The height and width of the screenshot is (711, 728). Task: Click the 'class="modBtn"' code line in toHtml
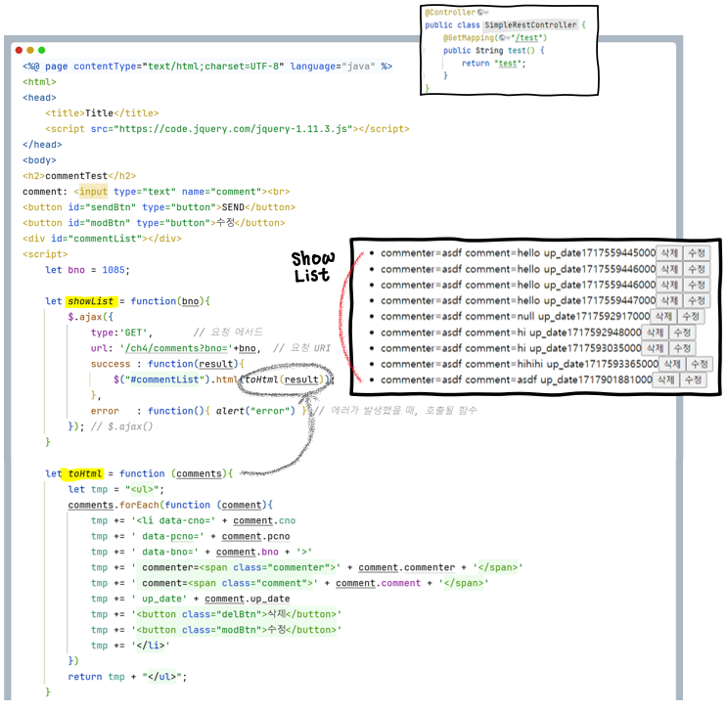(216, 630)
